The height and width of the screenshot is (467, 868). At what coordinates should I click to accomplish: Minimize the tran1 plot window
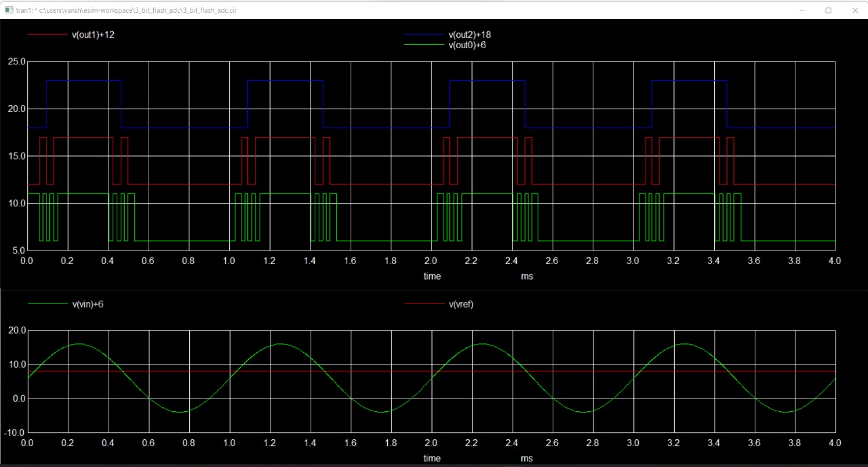(801, 10)
